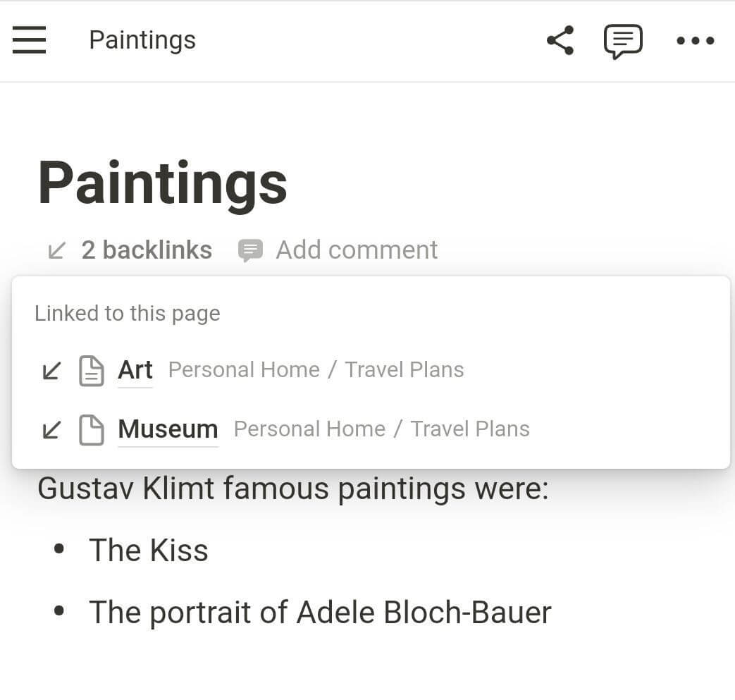
Task: Click the Add comment speech bubble icon
Action: [250, 250]
